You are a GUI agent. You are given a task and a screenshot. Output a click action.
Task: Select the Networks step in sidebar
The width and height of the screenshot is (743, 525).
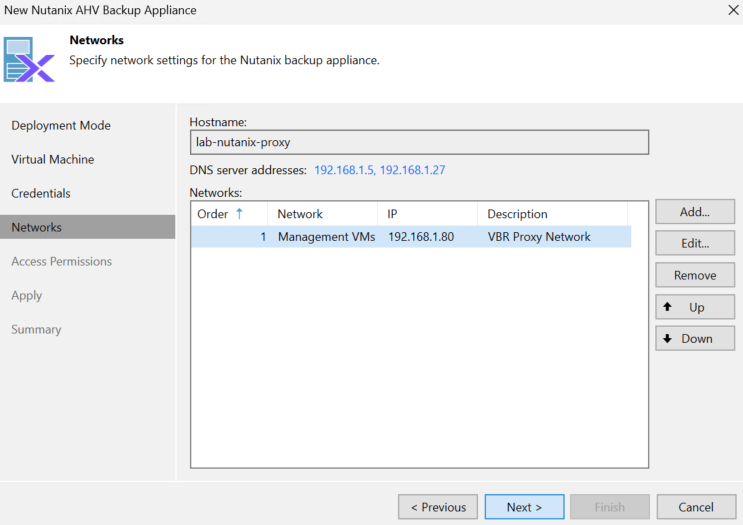pos(88,227)
